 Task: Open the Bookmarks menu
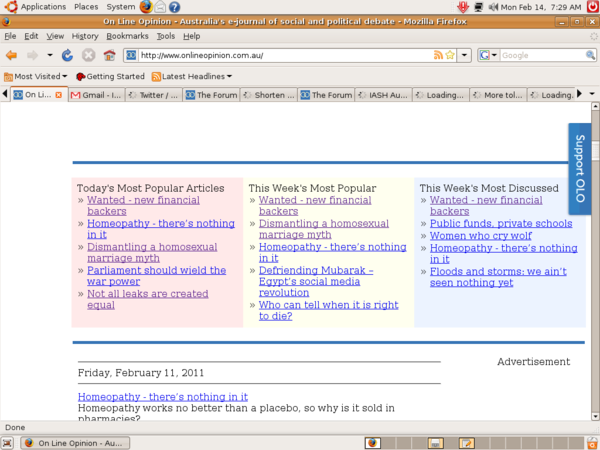(x=127, y=36)
